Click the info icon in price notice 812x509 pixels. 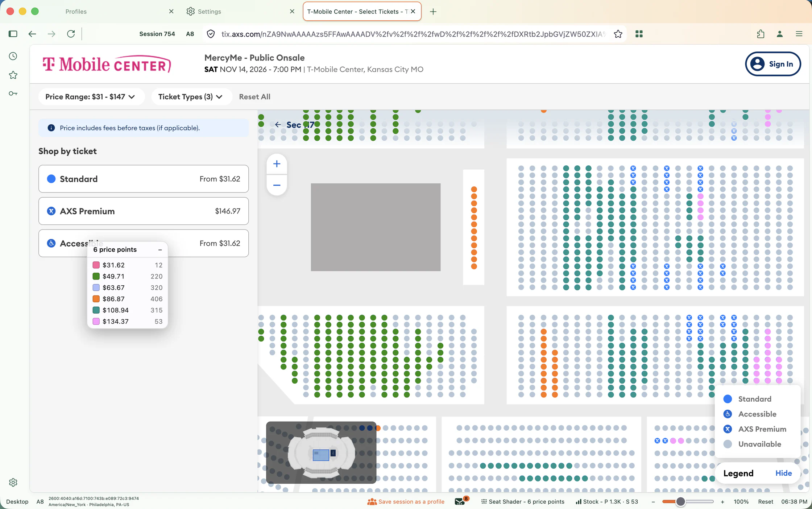tap(51, 128)
